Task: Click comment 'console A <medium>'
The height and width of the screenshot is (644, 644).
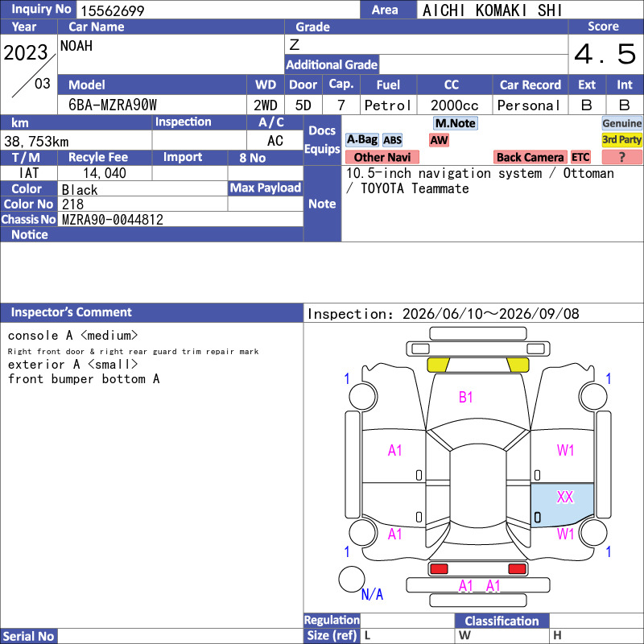Action: (72, 336)
